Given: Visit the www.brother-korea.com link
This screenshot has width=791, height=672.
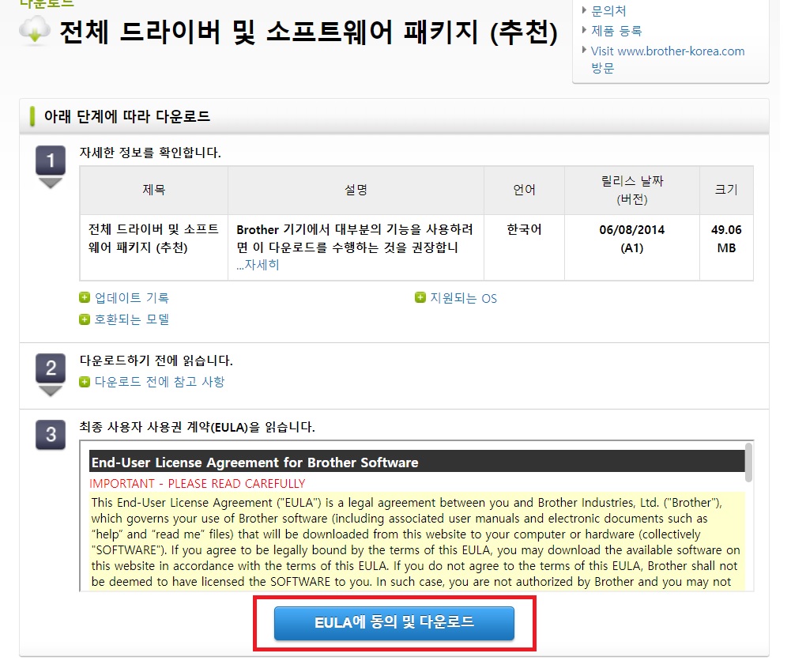Looking at the screenshot, I should pyautogui.click(x=669, y=51).
